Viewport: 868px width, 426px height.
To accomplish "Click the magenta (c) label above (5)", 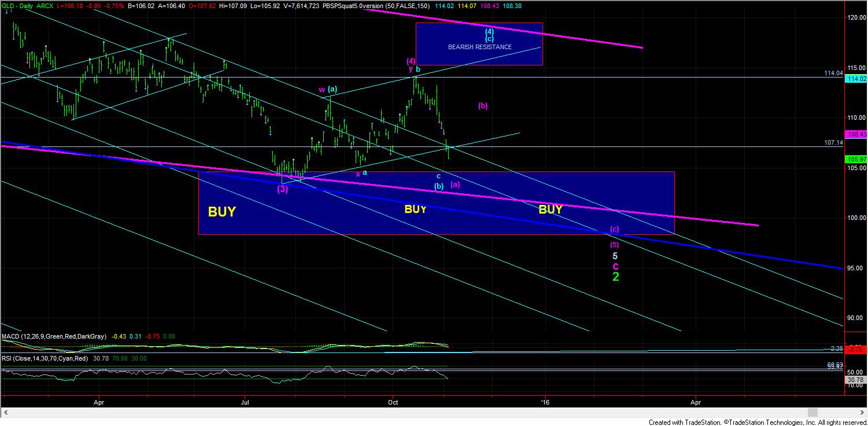I will 615,229.
